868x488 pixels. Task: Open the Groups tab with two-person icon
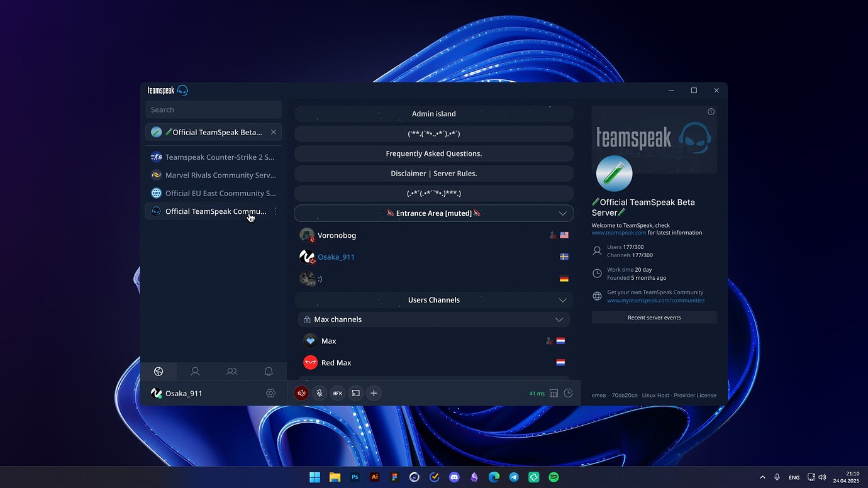[x=231, y=371]
